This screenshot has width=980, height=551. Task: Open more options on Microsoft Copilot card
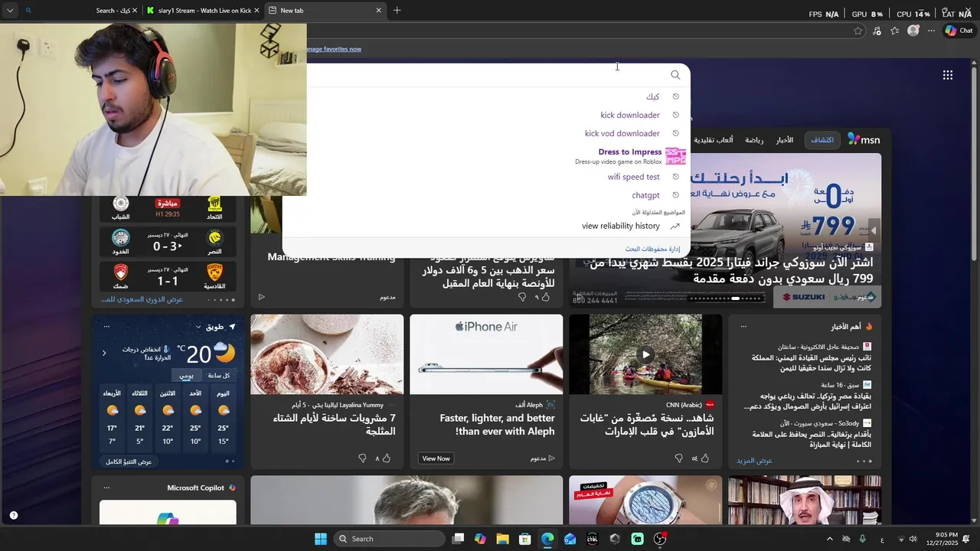click(106, 487)
